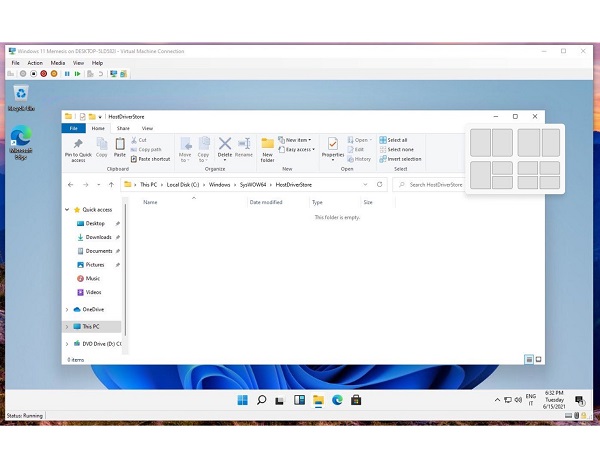This screenshot has height=451, width=600.
Task: Click Select all in ribbon
Action: pyautogui.click(x=393, y=140)
